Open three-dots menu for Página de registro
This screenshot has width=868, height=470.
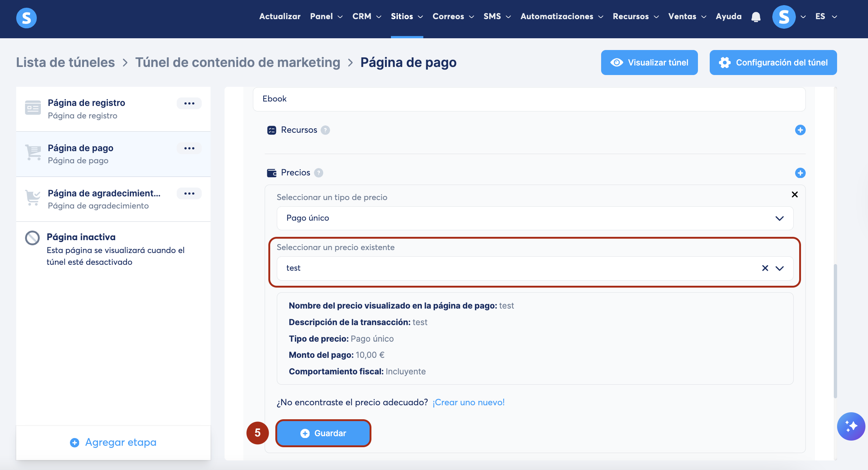tap(189, 103)
